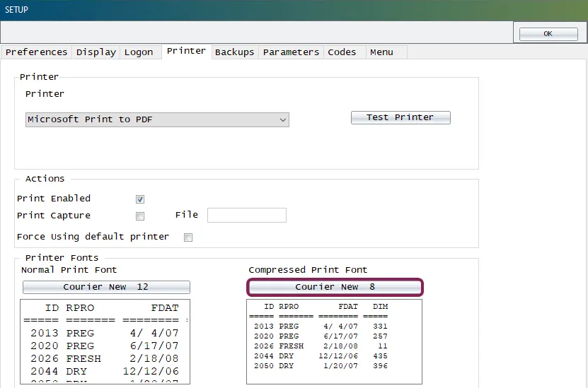Enable the Print Capture checkbox

(140, 216)
